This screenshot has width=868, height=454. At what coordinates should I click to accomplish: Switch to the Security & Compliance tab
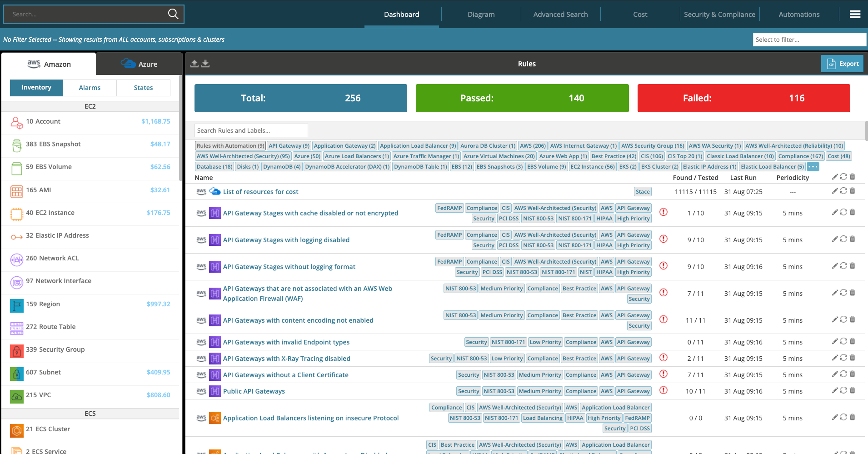(x=719, y=15)
